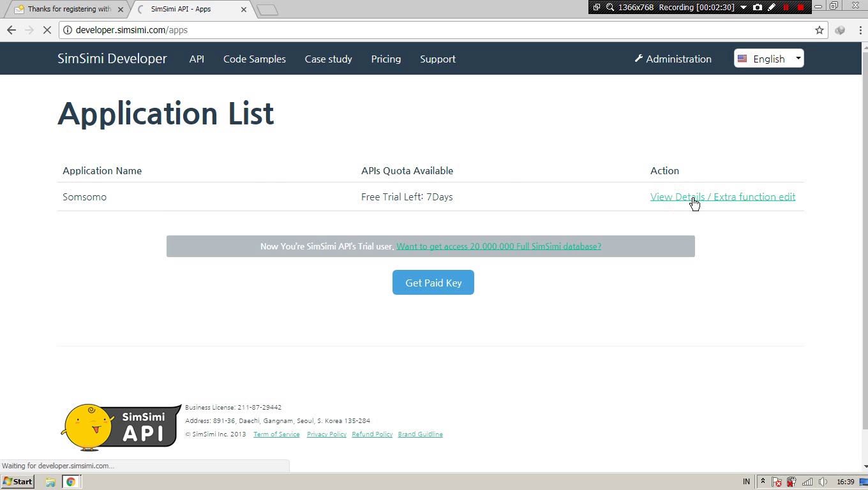868x490 pixels.
Task: Open Code Samples in the navbar
Action: point(255,59)
